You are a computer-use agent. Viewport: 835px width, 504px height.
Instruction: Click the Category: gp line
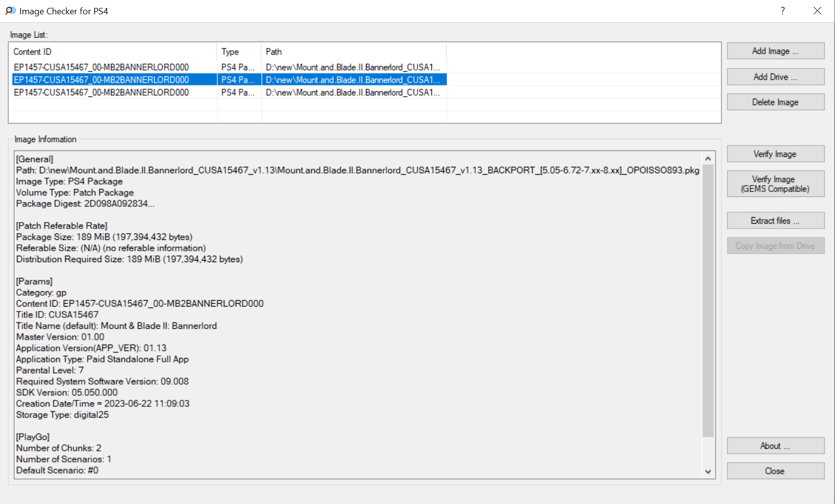click(41, 292)
